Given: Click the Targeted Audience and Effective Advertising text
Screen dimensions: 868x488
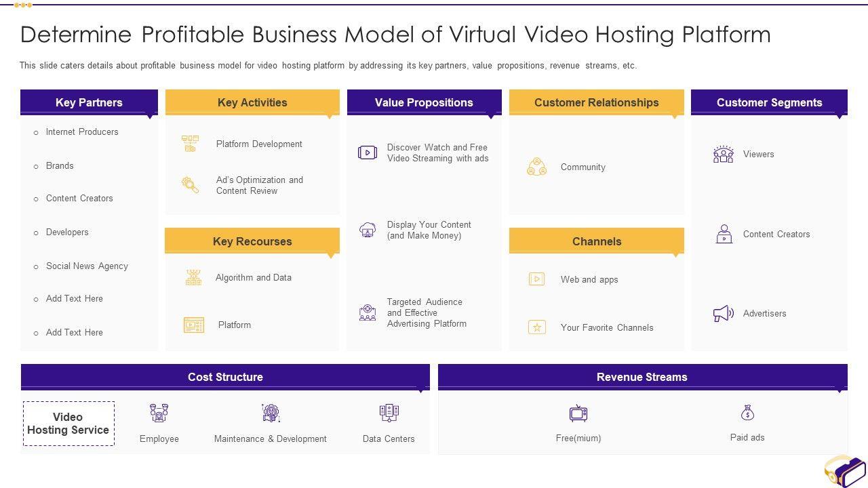Looking at the screenshot, I should pyautogui.click(x=427, y=312).
